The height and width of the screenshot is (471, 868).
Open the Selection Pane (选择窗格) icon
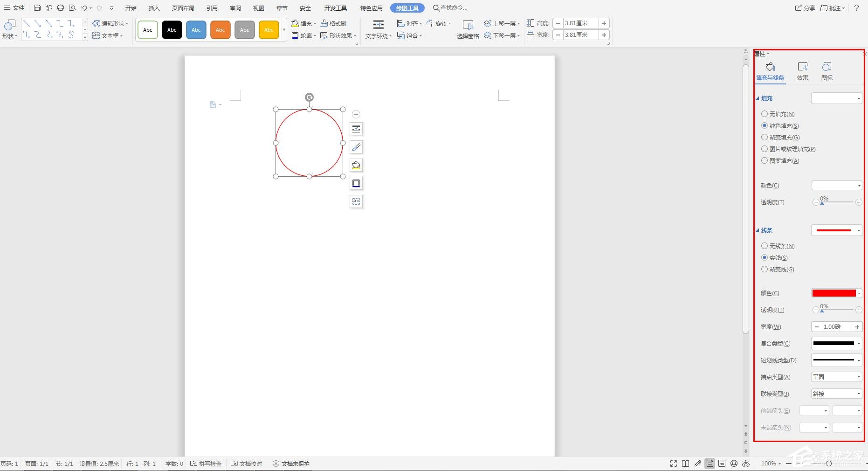pos(468,25)
